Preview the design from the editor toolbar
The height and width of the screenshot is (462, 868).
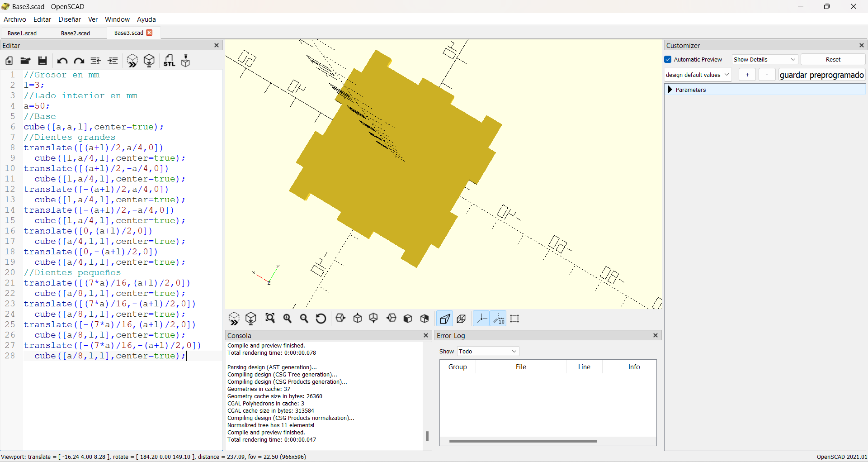[x=132, y=61]
